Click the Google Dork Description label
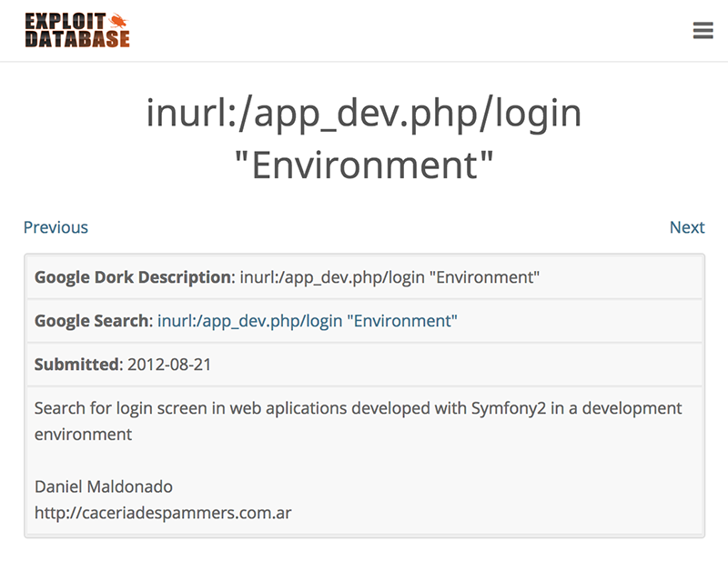The width and height of the screenshot is (728, 561). 133,277
